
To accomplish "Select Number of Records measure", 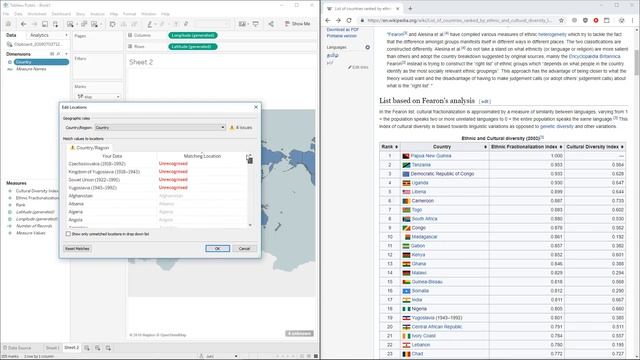I will point(34,226).
